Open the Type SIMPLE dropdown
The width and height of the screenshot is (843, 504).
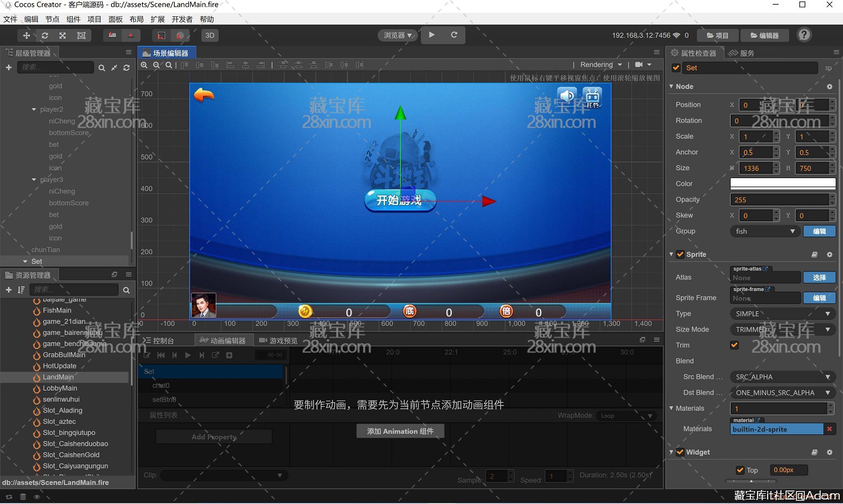point(782,314)
